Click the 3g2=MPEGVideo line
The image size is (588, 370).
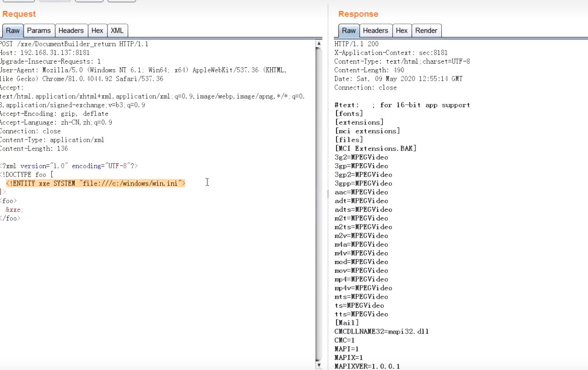[361, 157]
